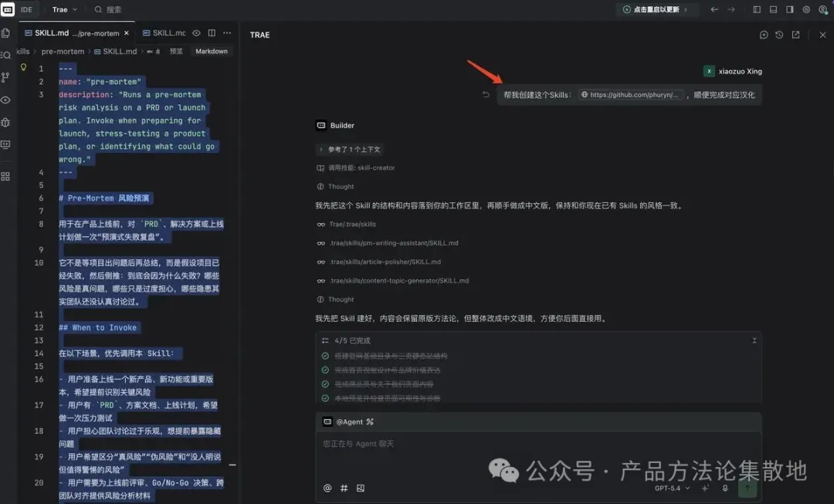Open the editor more actions ellipsis
This screenshot has height=504, width=834.
tap(227, 33)
